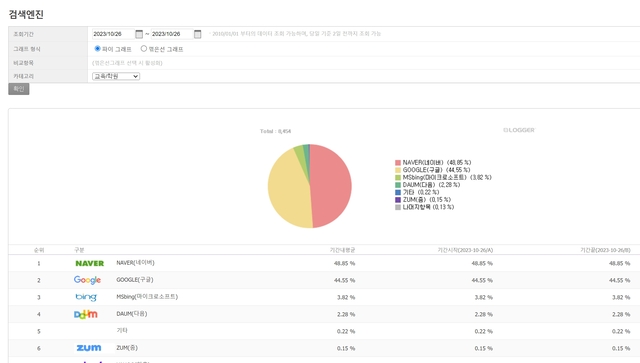Screen dimensions: 640x363
Task: Click the 순위 column header
Action: 39,250
